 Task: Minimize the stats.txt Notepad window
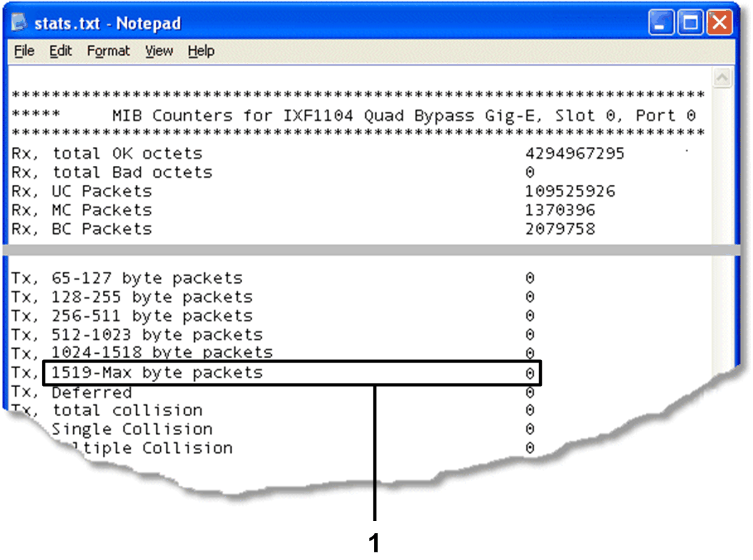click(660, 22)
